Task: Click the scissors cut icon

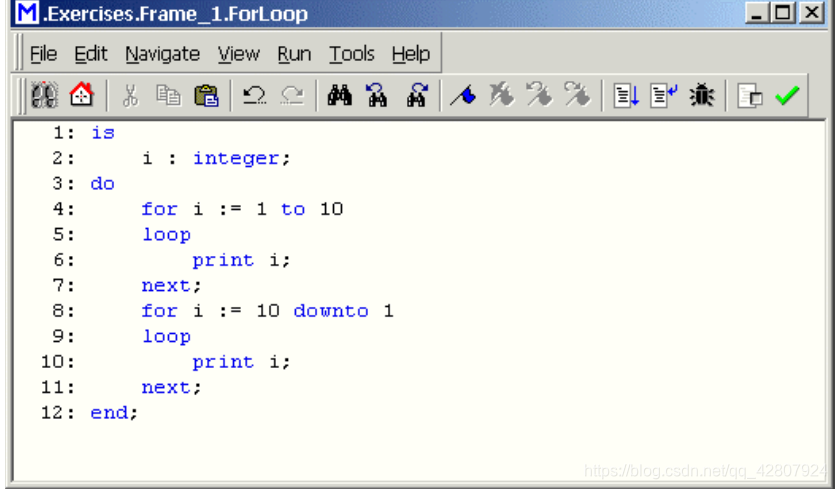Action: tap(130, 96)
